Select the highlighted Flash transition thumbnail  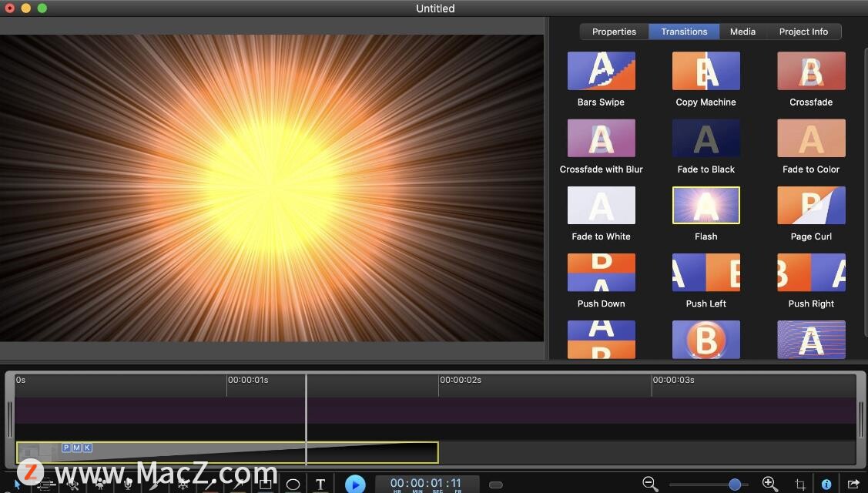705,205
